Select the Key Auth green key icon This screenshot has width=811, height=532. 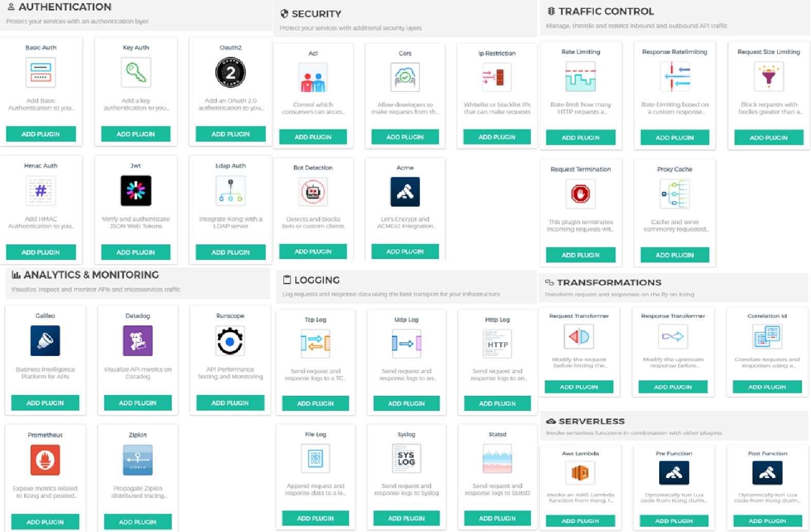[x=135, y=73]
